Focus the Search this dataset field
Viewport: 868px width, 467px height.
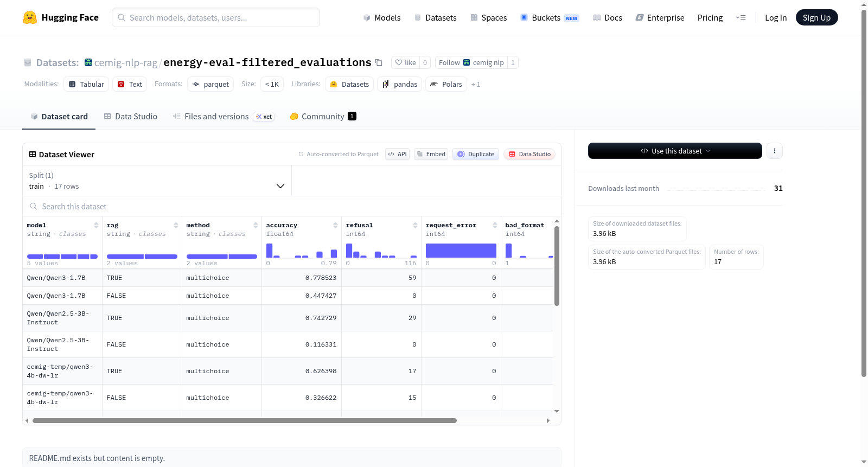click(x=292, y=206)
